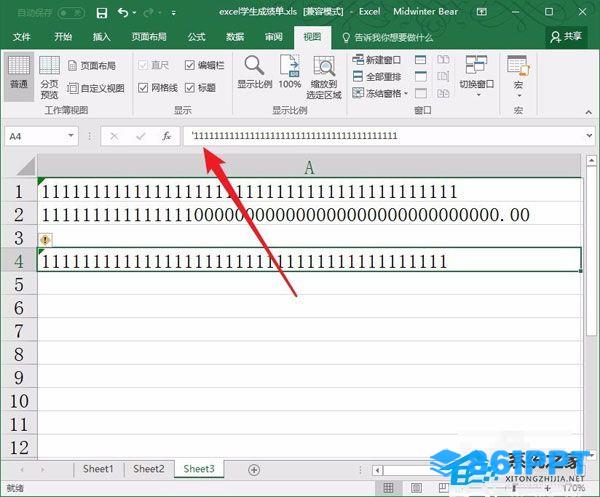The height and width of the screenshot is (497, 600).
Task: Open the Zoom (显示比例) magnifier dialog
Action: pos(254,72)
